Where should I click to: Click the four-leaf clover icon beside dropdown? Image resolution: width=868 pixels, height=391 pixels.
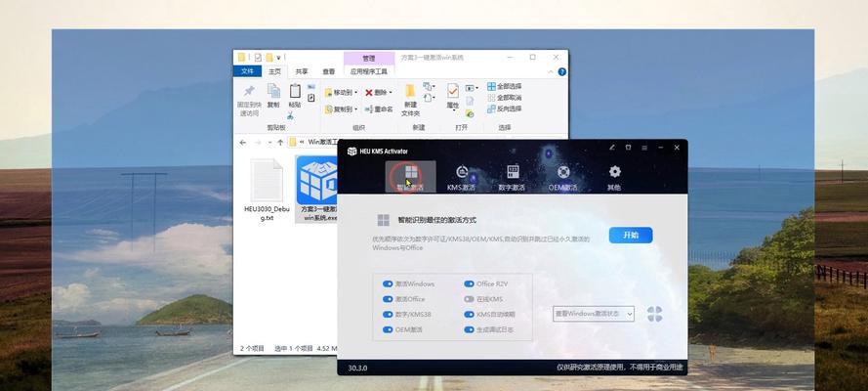[x=654, y=314]
